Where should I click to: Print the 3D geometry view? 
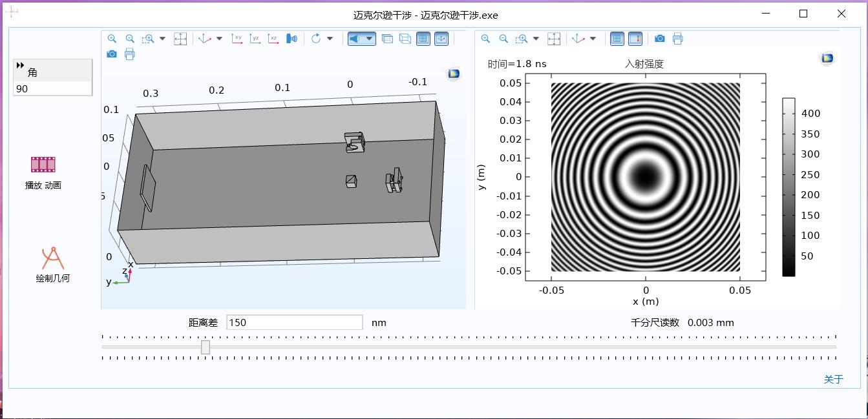(130, 54)
